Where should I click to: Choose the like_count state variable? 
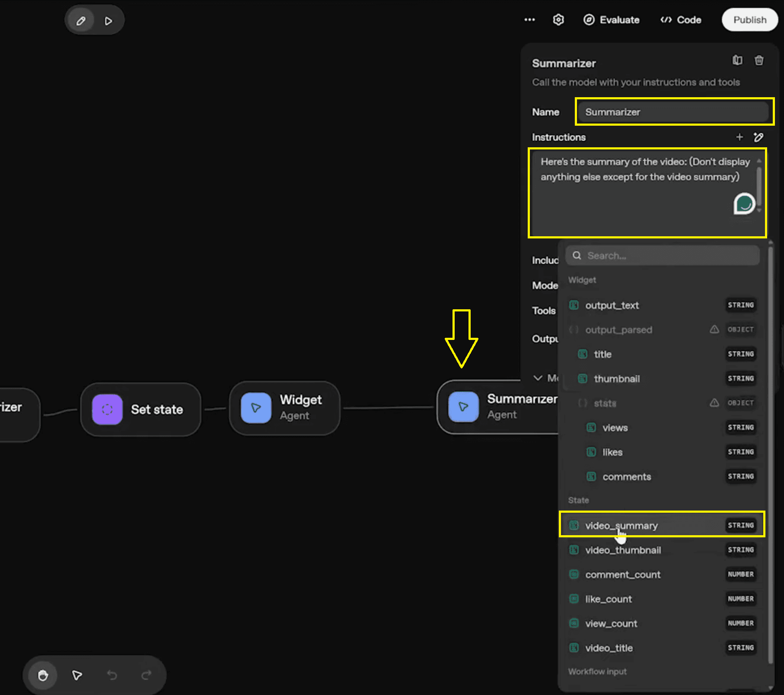pyautogui.click(x=662, y=599)
